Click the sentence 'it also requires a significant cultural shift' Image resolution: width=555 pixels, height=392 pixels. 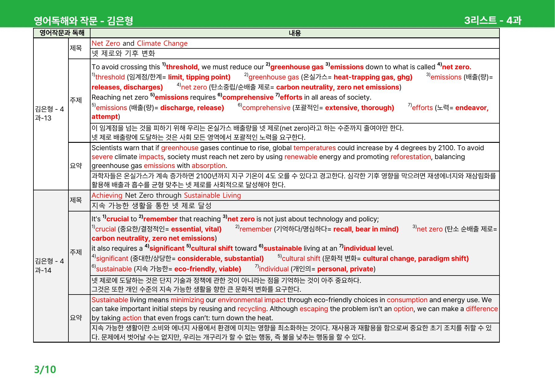[x=242, y=248]
